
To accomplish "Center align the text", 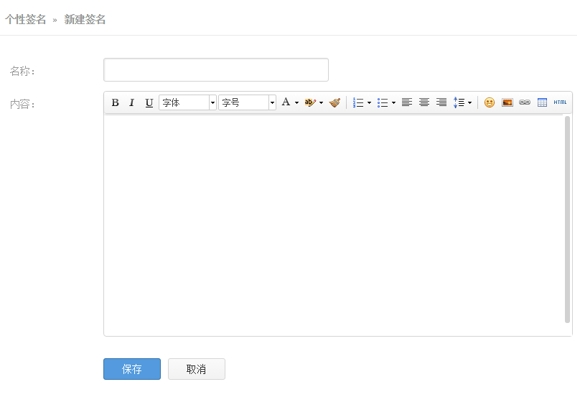I will click(x=424, y=102).
